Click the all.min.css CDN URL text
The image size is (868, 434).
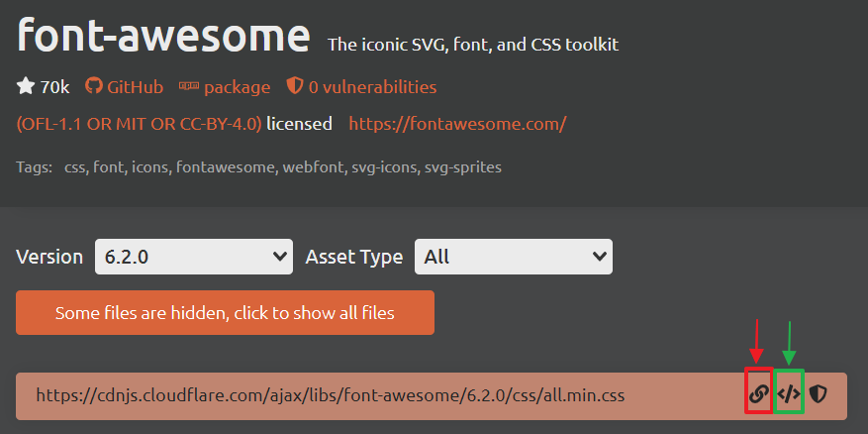pos(330,395)
